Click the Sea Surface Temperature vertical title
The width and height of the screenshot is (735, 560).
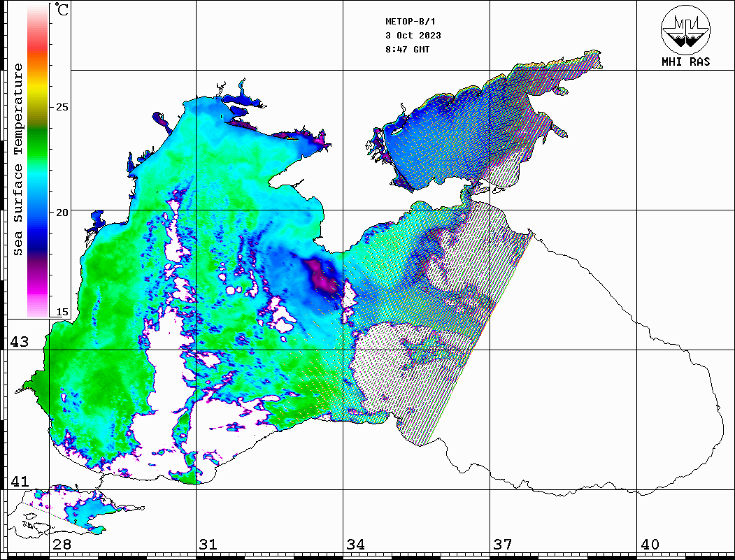coord(17,159)
